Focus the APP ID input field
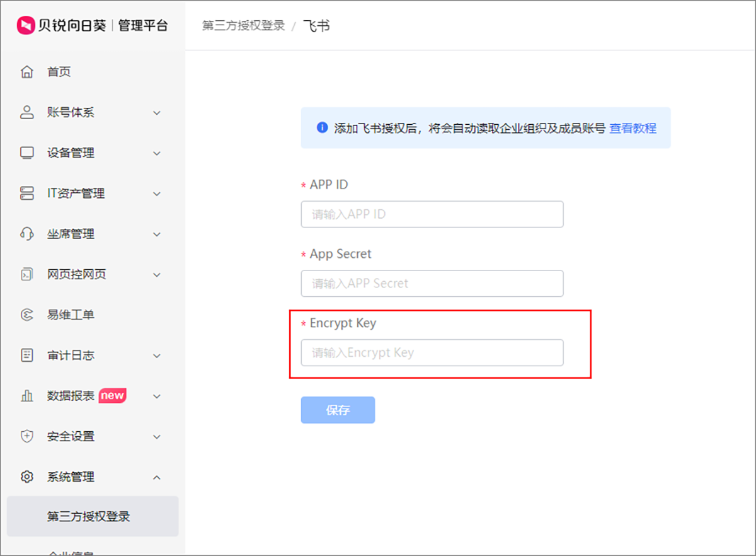Screen dimensions: 756x556 click(432, 214)
